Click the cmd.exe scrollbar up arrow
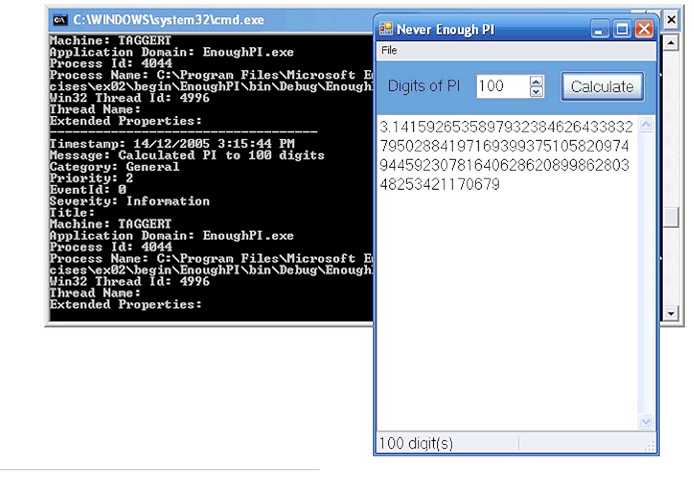The image size is (694, 479). 671,42
